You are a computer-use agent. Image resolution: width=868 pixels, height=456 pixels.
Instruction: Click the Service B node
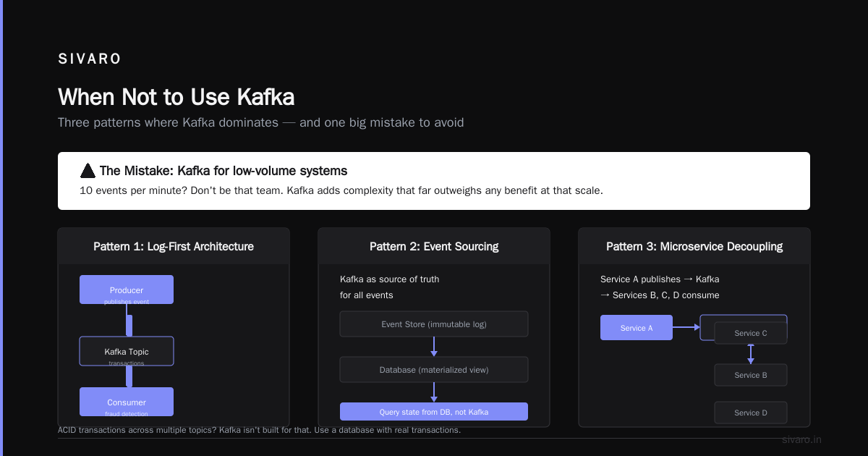point(751,375)
